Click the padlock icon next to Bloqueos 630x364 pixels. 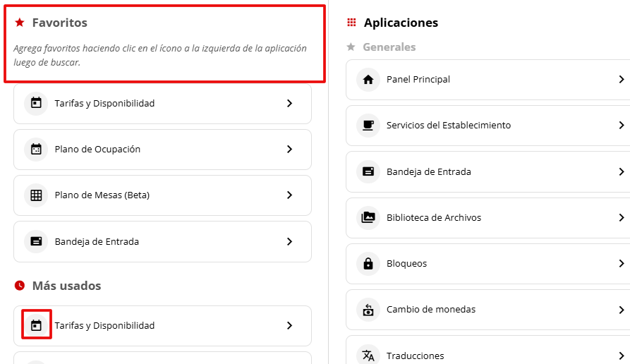(x=368, y=264)
